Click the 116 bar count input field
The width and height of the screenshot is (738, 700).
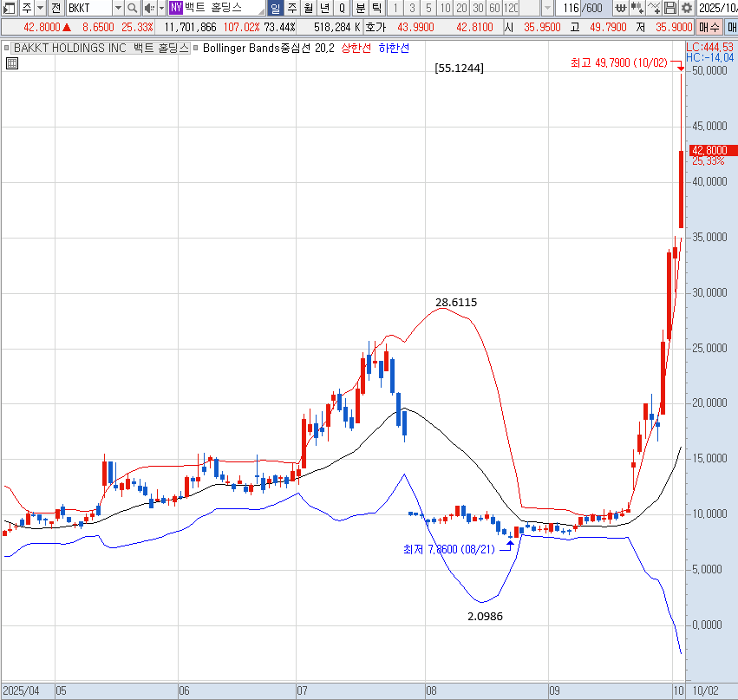[x=571, y=8]
